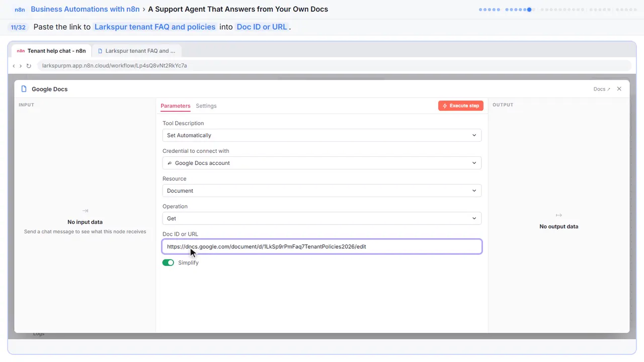Screen dimensions: 644x362
Task: Click the key icon beside Google Docs account
Action: point(170,163)
